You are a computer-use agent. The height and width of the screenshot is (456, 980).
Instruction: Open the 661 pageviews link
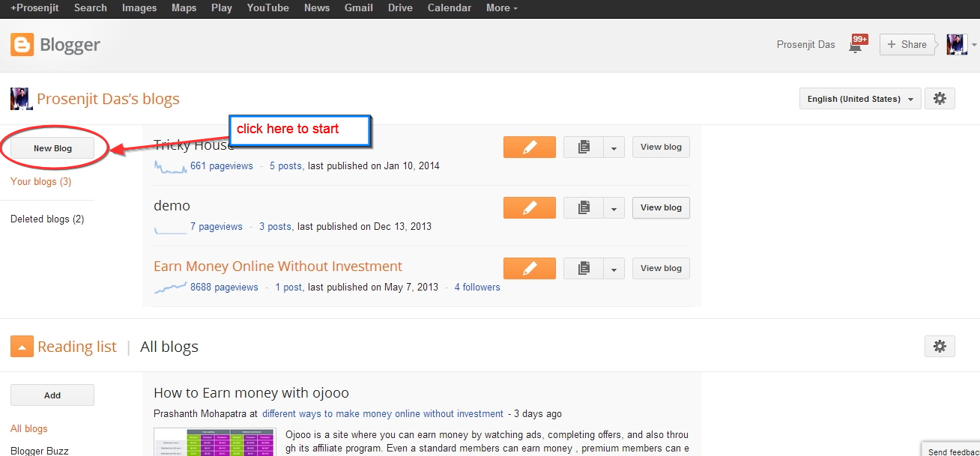[x=222, y=165]
